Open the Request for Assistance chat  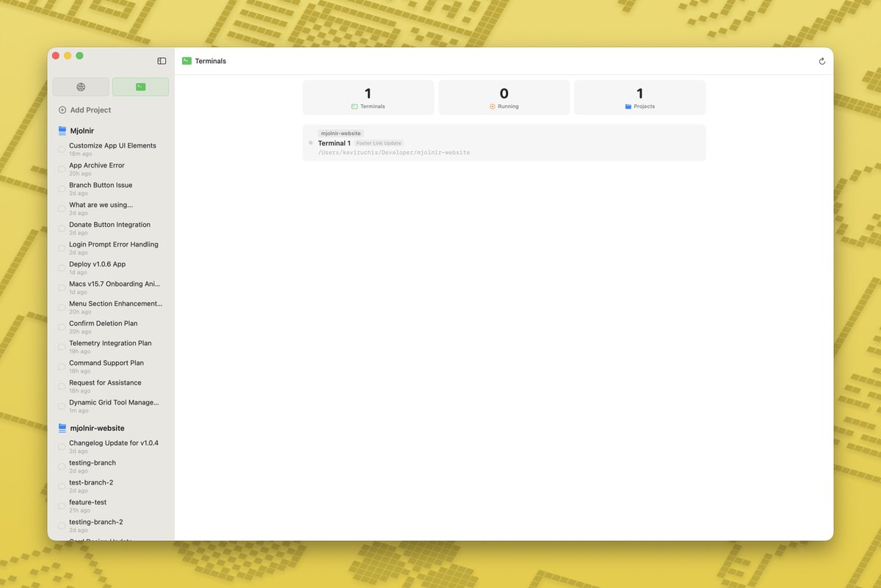coord(112,387)
